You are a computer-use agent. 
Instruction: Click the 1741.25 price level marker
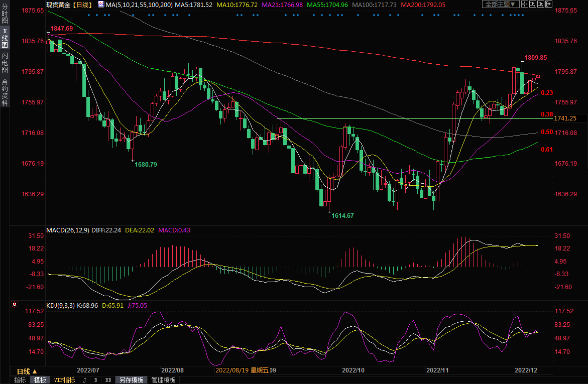[565, 118]
